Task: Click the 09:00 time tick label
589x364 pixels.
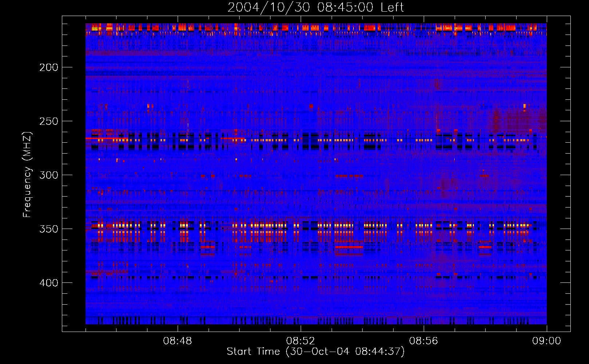Action: pyautogui.click(x=547, y=341)
